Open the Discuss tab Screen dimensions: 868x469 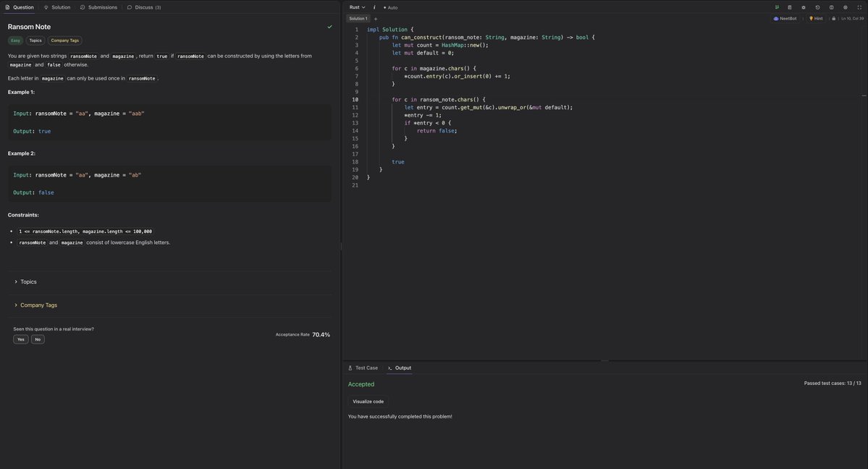tap(144, 7)
